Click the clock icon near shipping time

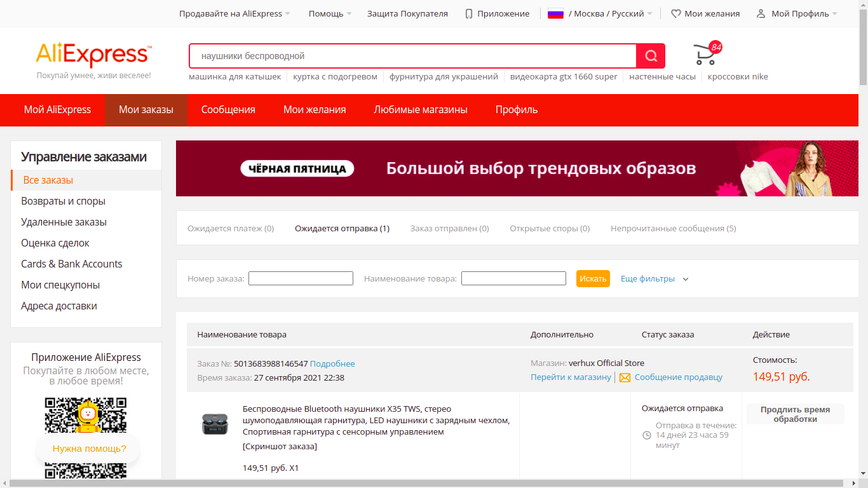(647, 435)
